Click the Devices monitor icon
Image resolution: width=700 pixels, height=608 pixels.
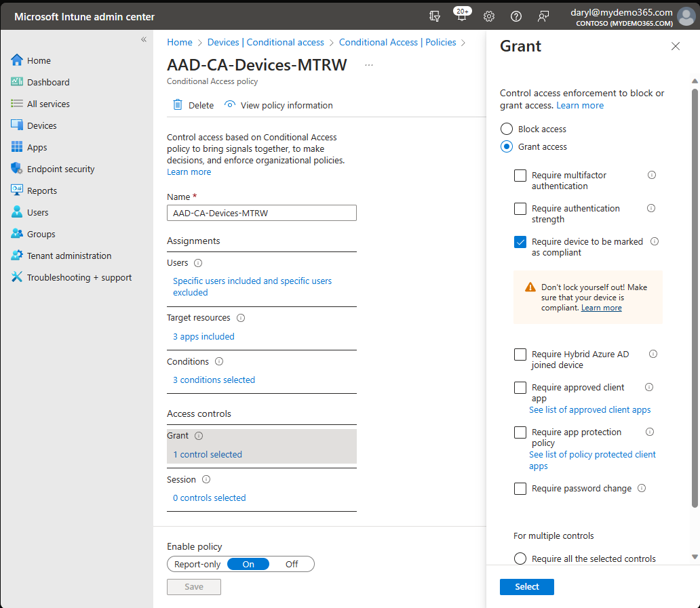pos(17,125)
